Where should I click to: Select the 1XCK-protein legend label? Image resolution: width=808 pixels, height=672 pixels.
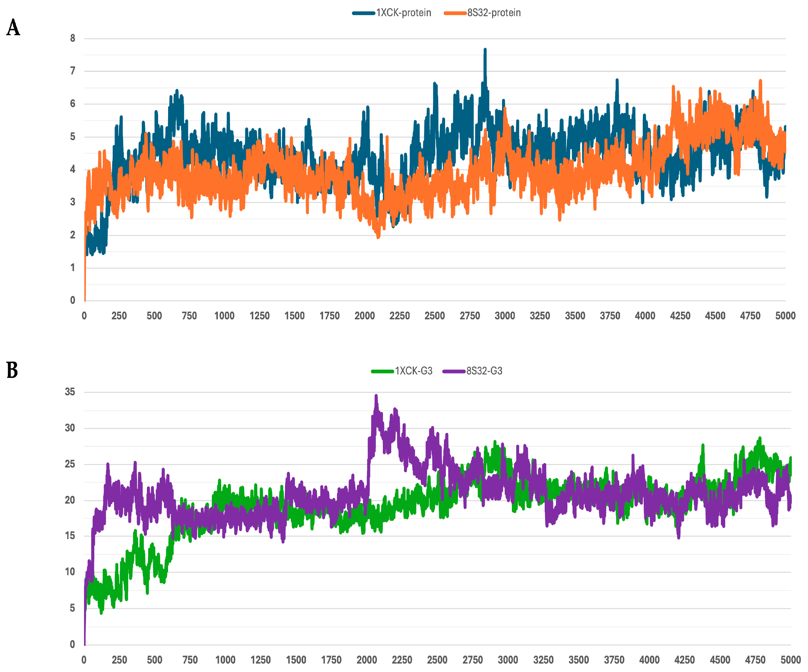coord(404,13)
